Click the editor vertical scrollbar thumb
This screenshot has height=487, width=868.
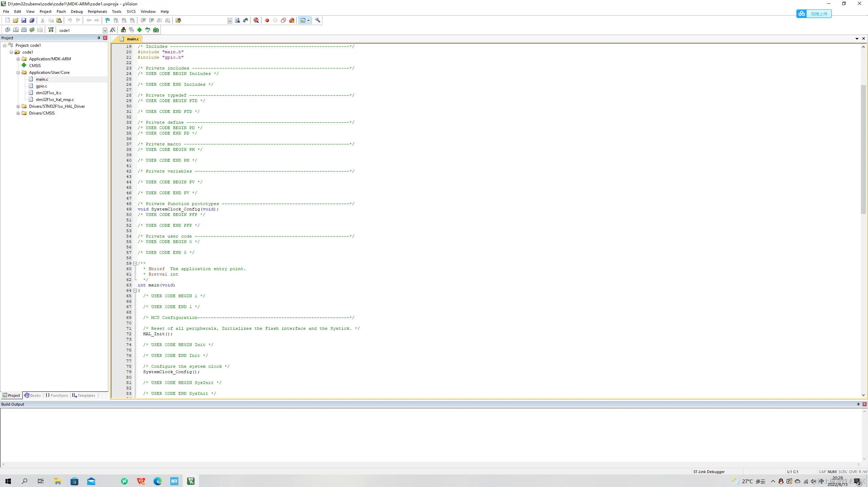(863, 149)
